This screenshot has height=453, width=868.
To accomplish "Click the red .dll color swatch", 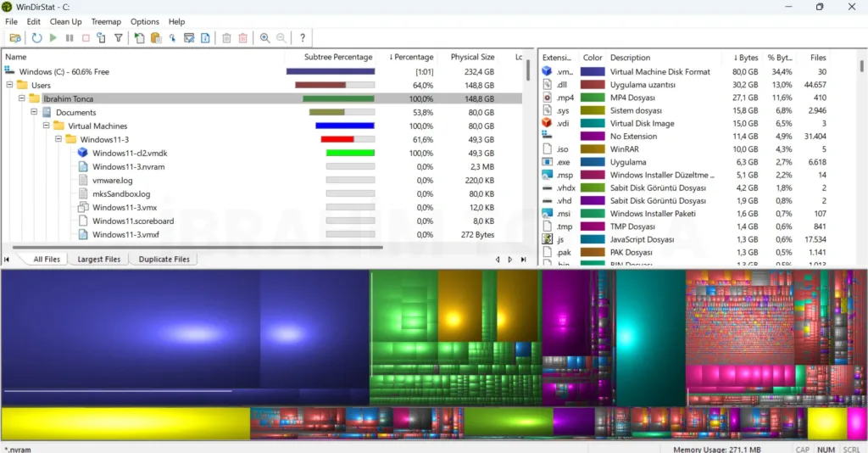I will (593, 84).
